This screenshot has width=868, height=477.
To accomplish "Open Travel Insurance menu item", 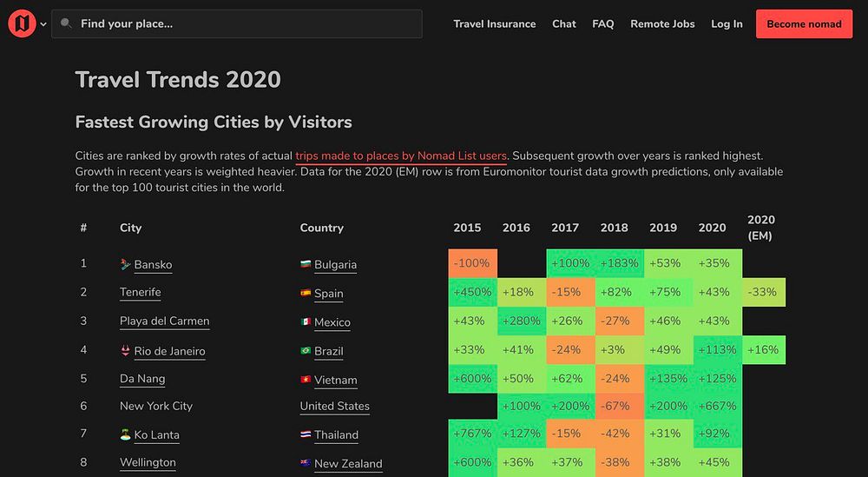I will 495,23.
